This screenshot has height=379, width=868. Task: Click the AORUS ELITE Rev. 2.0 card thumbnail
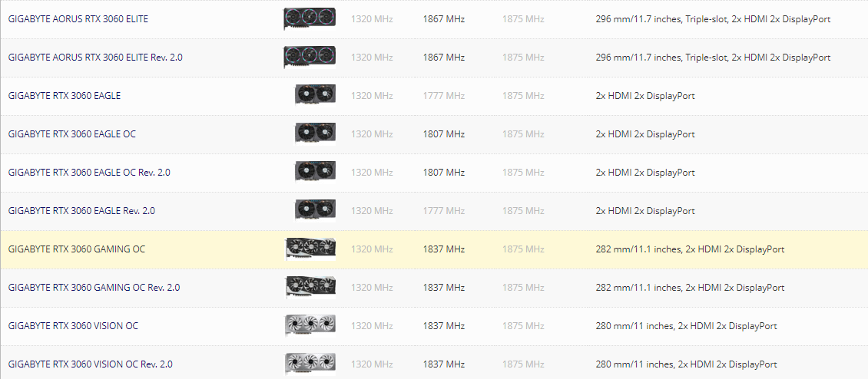click(310, 57)
